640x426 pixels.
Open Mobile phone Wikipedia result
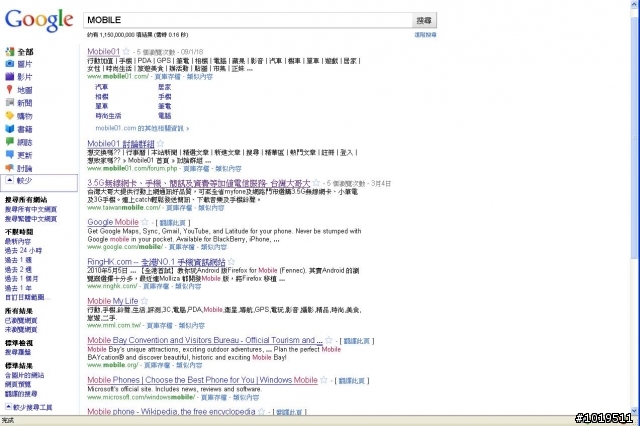coord(171,411)
